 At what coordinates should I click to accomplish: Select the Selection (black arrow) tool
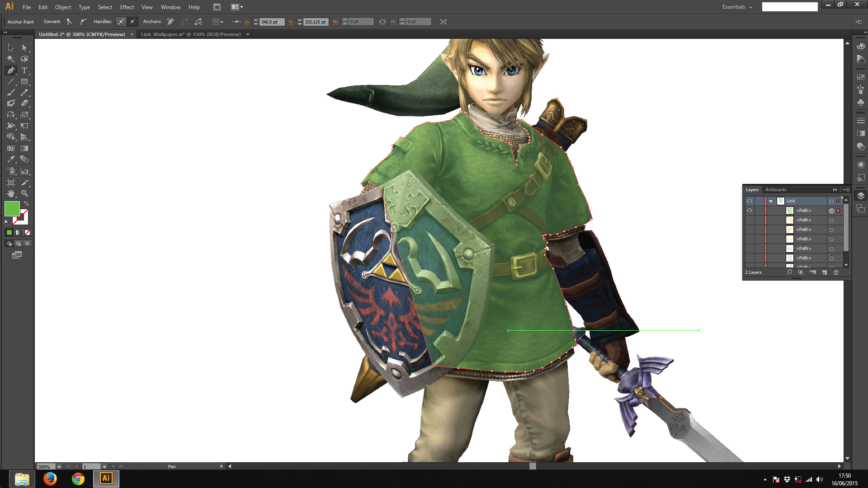10,47
